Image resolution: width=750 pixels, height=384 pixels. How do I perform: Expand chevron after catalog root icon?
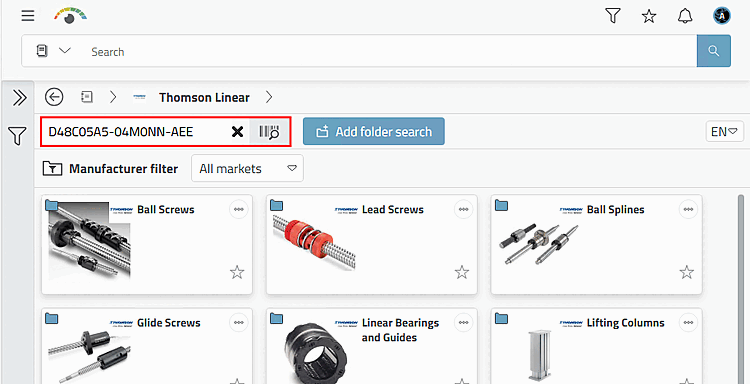click(x=113, y=97)
